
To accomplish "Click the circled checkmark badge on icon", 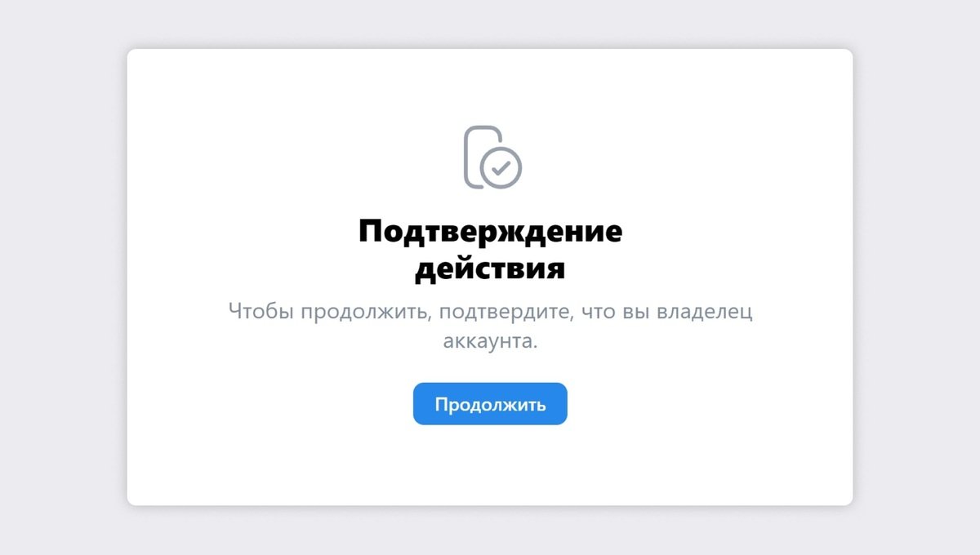I will click(x=501, y=167).
